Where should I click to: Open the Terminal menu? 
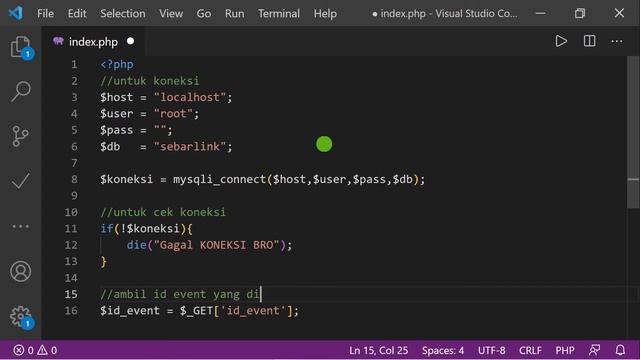coord(279,13)
